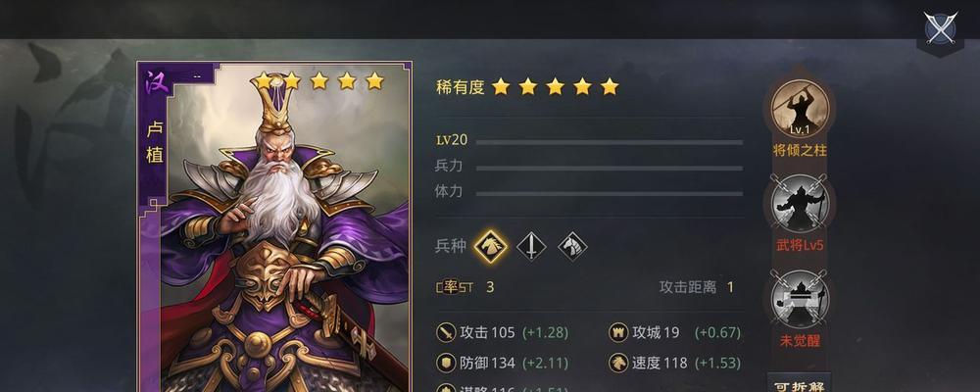Choose the sword infantry troop type
Image resolution: width=980 pixels, height=392 pixels.
click(531, 246)
